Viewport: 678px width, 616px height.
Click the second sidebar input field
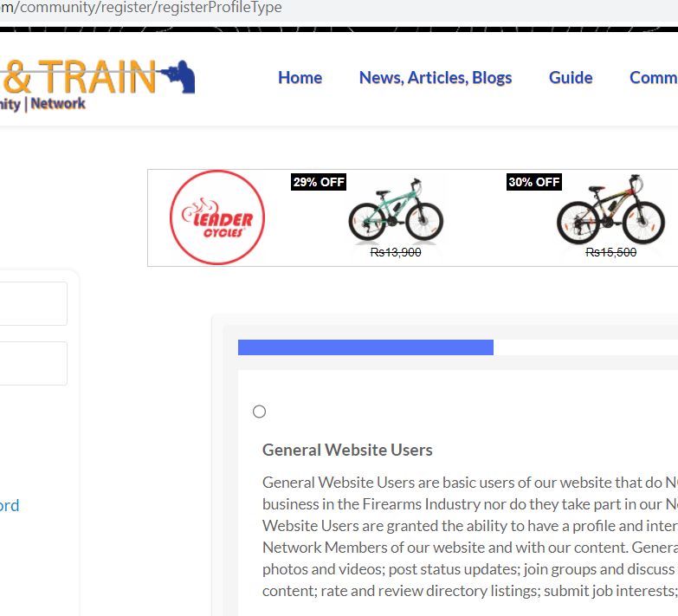click(x=33, y=363)
